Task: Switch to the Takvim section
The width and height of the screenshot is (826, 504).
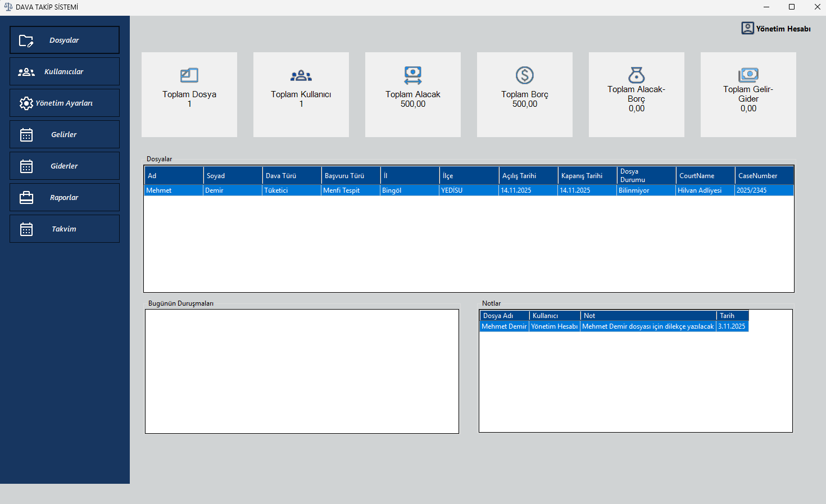Action: click(x=63, y=229)
